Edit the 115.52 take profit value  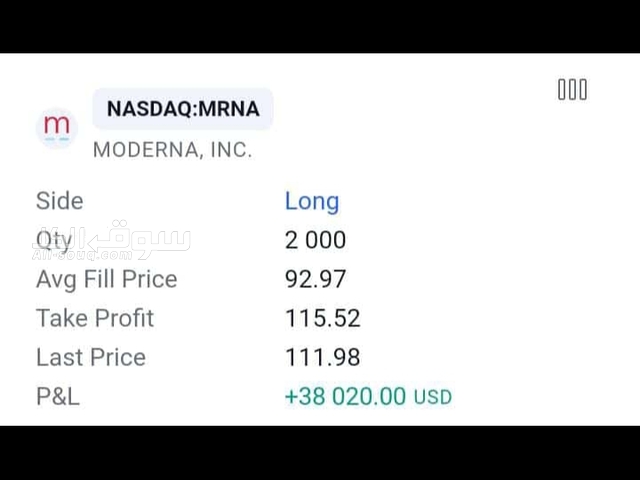322,318
